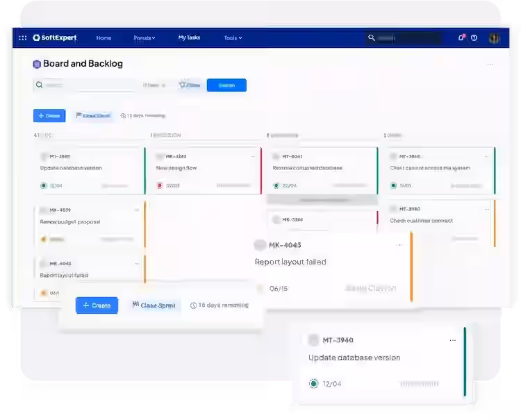The image size is (521, 420).
Task: Click the notifications bell icon
Action: (x=461, y=38)
